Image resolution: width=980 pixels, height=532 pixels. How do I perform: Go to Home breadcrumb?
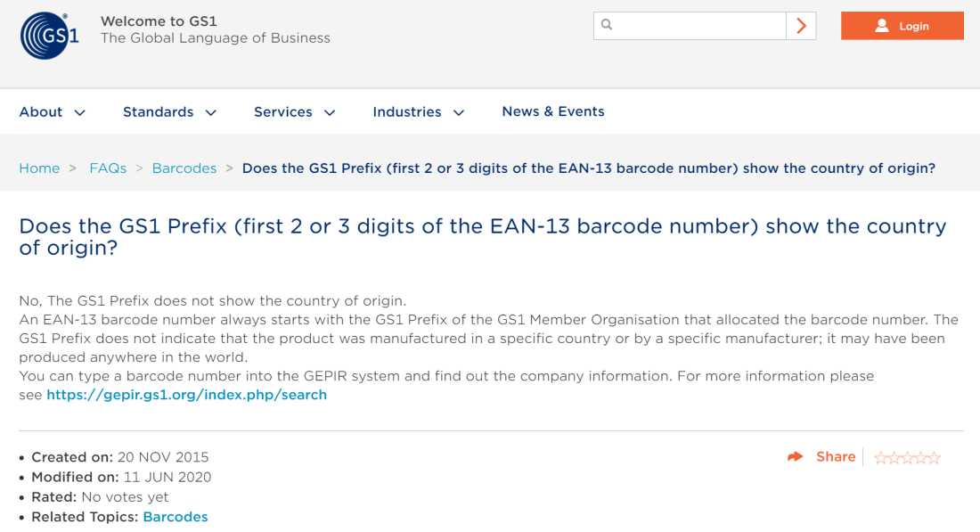tap(39, 168)
